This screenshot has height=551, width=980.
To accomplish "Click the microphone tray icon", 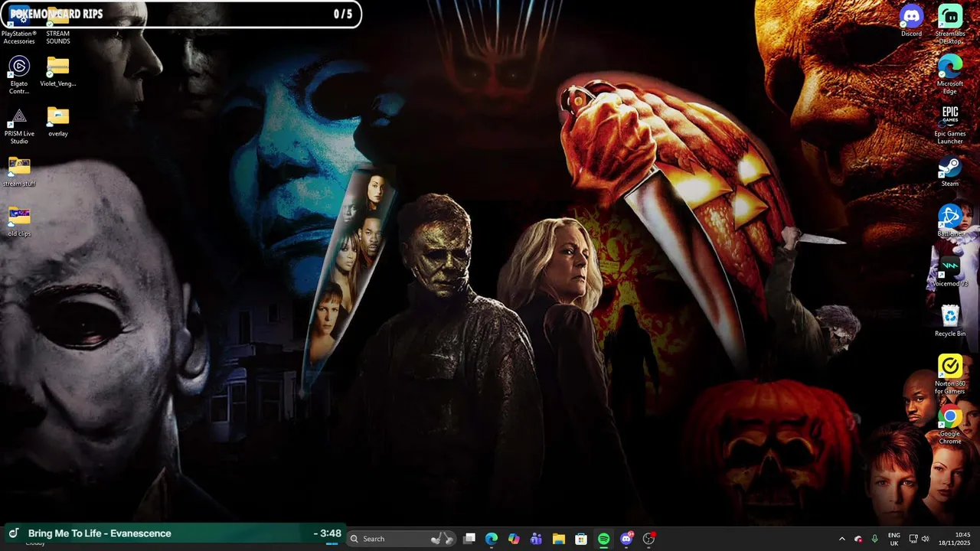I will (x=874, y=539).
